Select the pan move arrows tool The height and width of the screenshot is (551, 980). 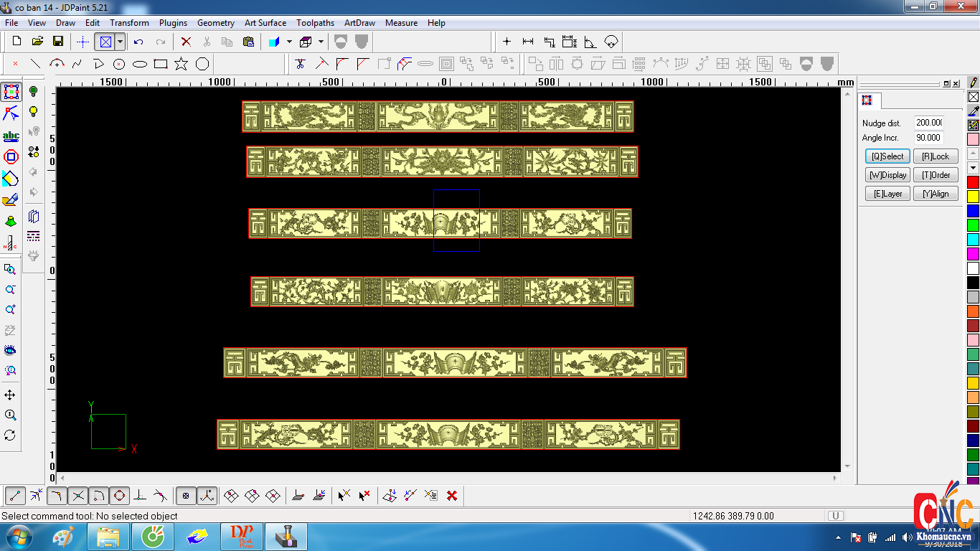tap(10, 395)
